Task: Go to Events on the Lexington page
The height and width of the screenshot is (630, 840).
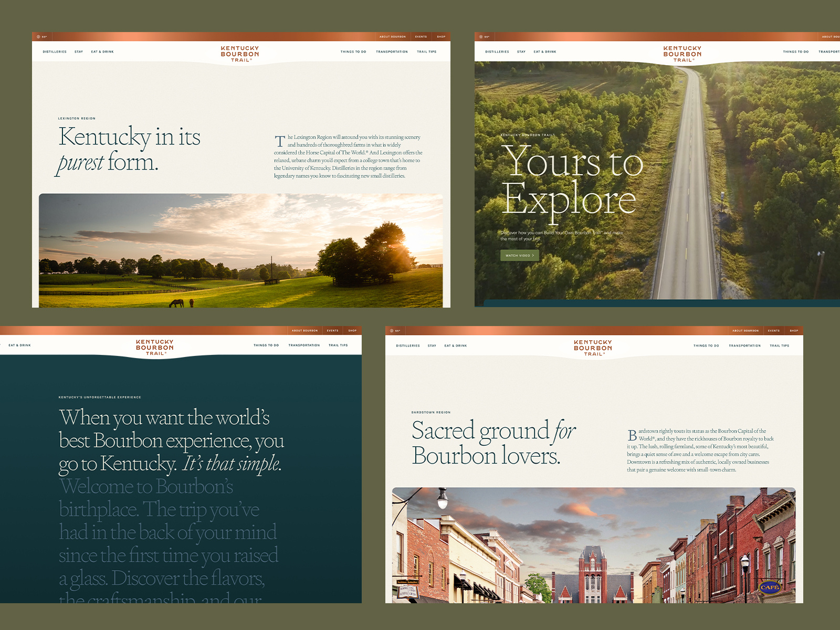Action: 421,37
